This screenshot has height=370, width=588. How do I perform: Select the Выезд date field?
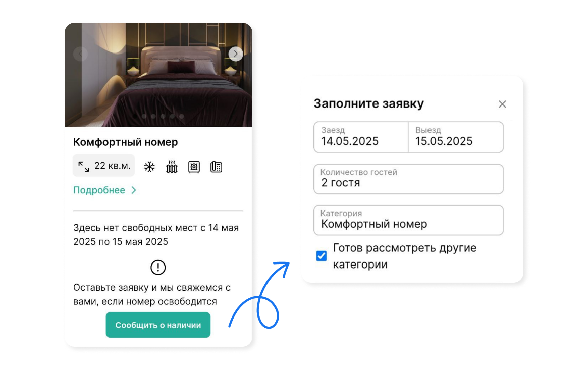point(456,137)
